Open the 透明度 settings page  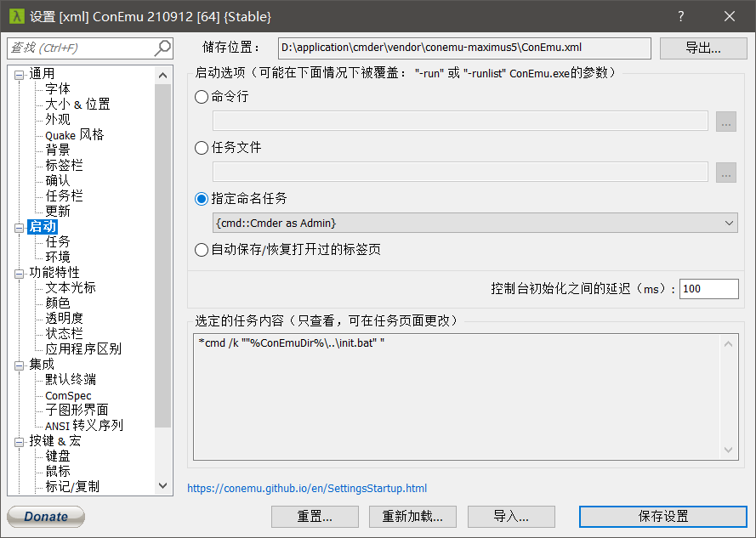click(x=64, y=318)
